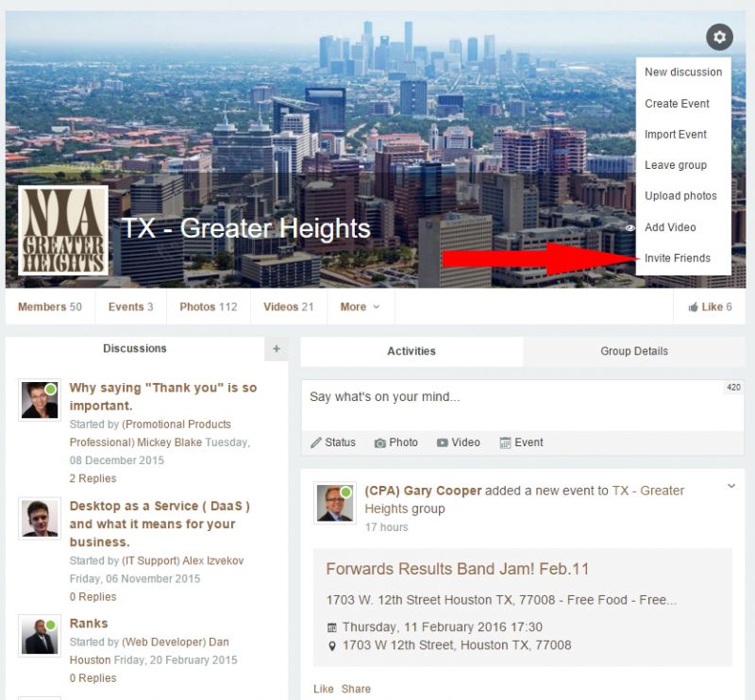Switch to the Activities tab
This screenshot has height=700, width=755.
[411, 352]
